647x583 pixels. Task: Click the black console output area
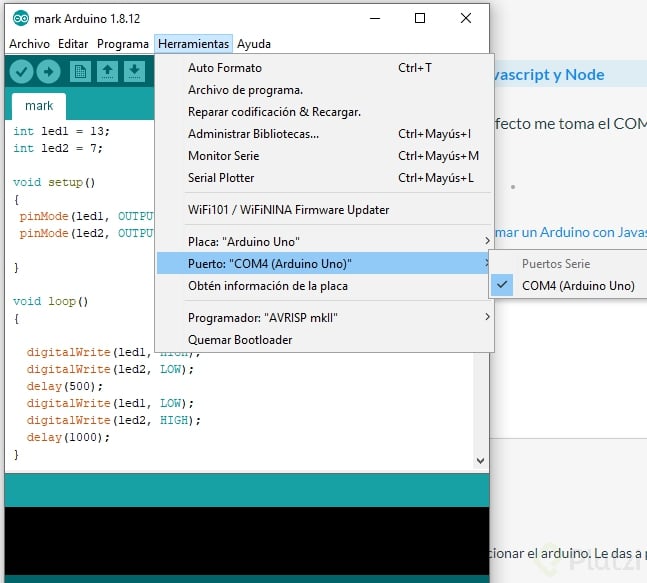247,541
